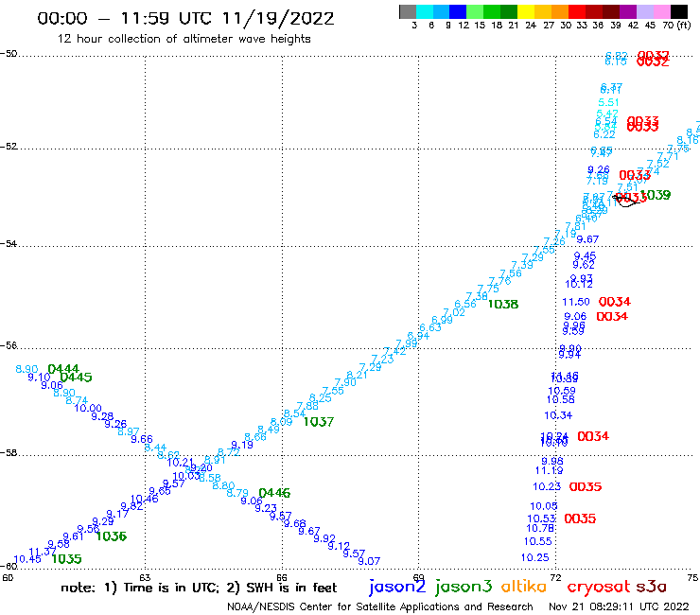Select the pink swatch above 70 (ft)
Screen dimensions: 700x615
click(660, 11)
